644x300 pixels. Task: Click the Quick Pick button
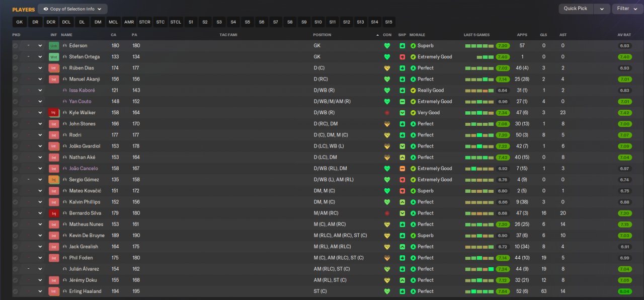point(576,9)
